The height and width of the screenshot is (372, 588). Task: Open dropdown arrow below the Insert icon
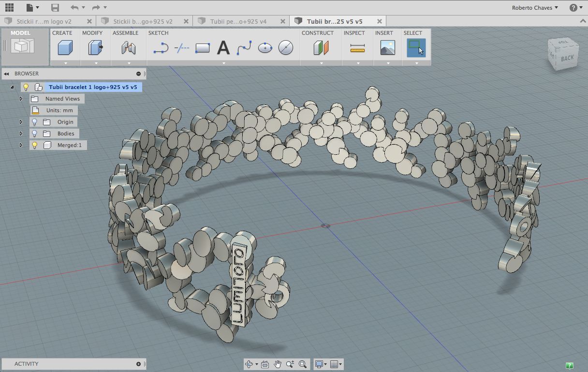388,63
